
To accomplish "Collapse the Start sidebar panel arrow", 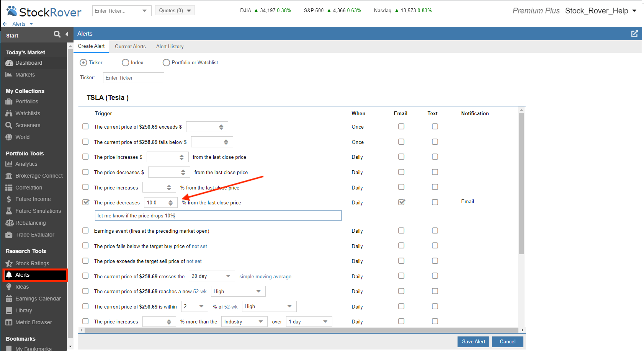I will (67, 34).
